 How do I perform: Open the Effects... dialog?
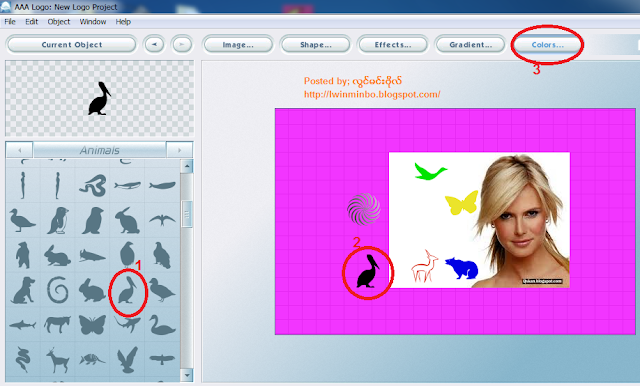(393, 44)
